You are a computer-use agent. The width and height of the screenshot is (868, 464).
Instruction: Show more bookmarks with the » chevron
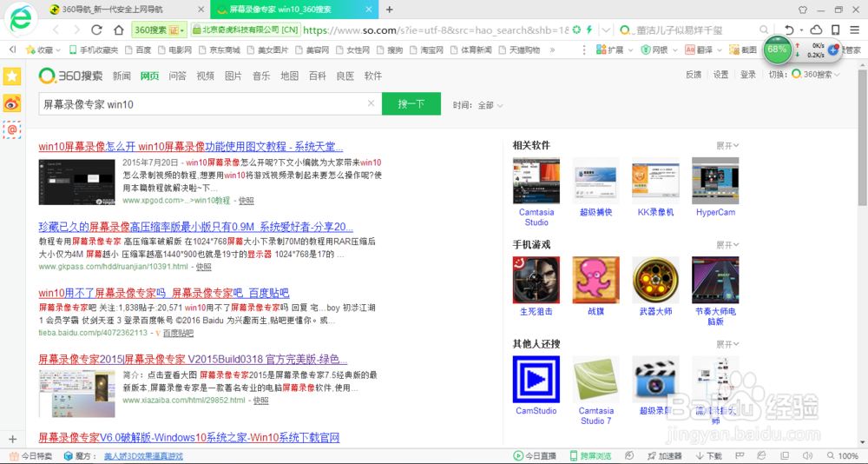552,50
